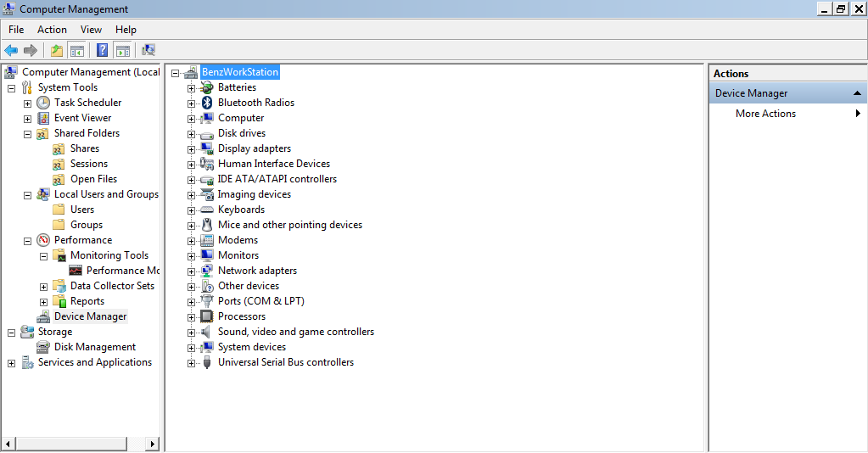868x453 pixels.
Task: Click the Back arrow toolbar icon
Action: pos(11,50)
